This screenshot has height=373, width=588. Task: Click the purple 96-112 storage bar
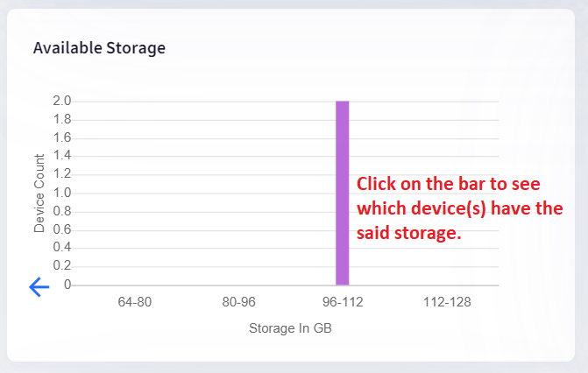click(342, 193)
